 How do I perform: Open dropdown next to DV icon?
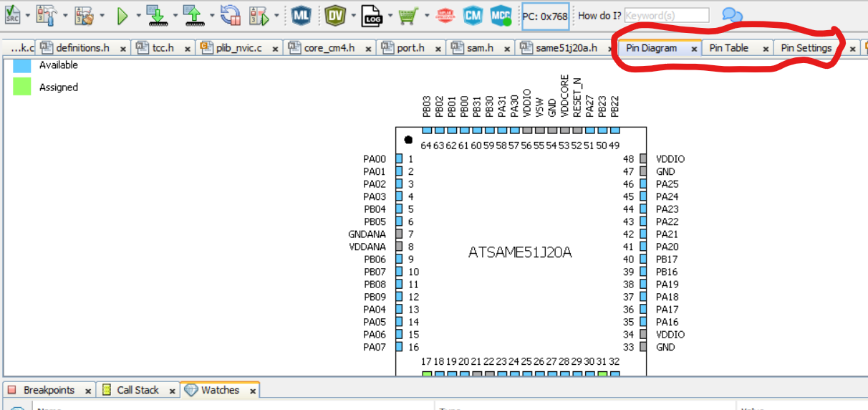(x=352, y=15)
